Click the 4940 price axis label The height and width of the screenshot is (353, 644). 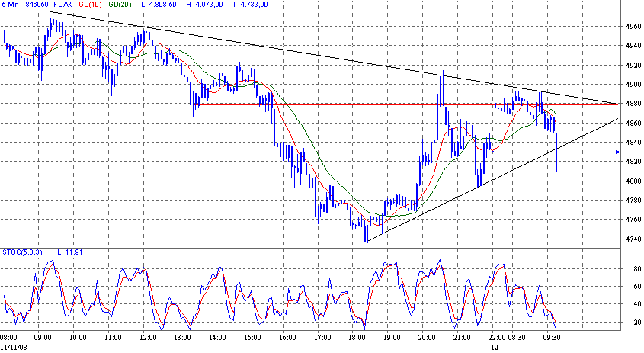coord(633,45)
